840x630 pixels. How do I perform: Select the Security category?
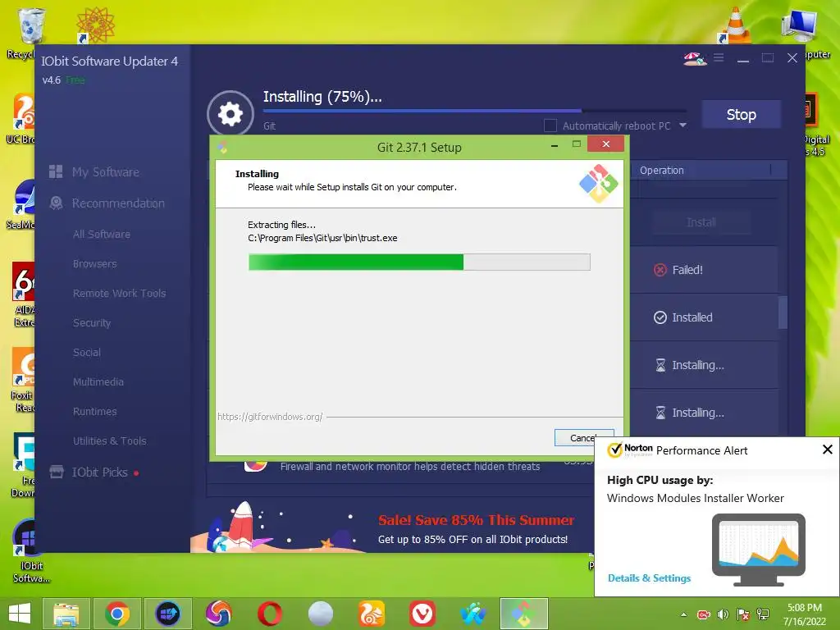pyautogui.click(x=92, y=322)
